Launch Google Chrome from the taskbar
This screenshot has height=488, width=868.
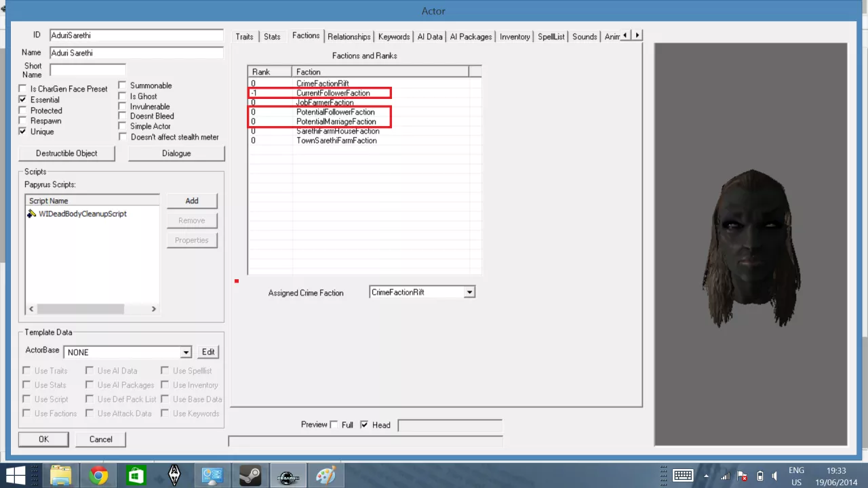pos(98,476)
